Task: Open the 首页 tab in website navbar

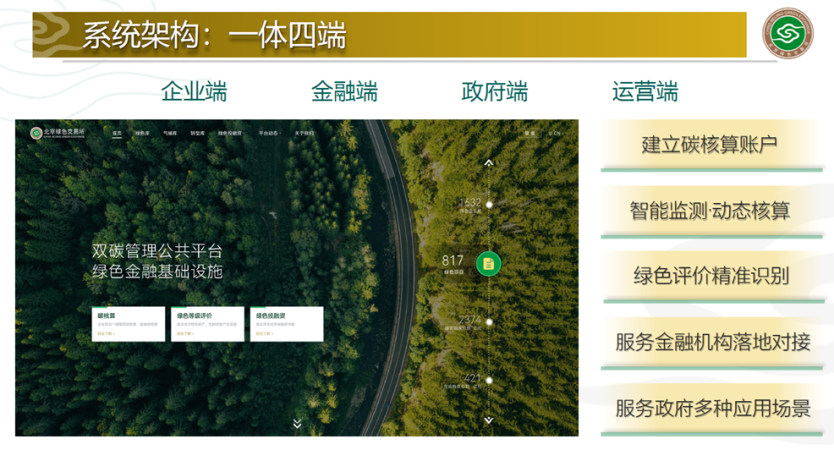Action: coord(117,132)
